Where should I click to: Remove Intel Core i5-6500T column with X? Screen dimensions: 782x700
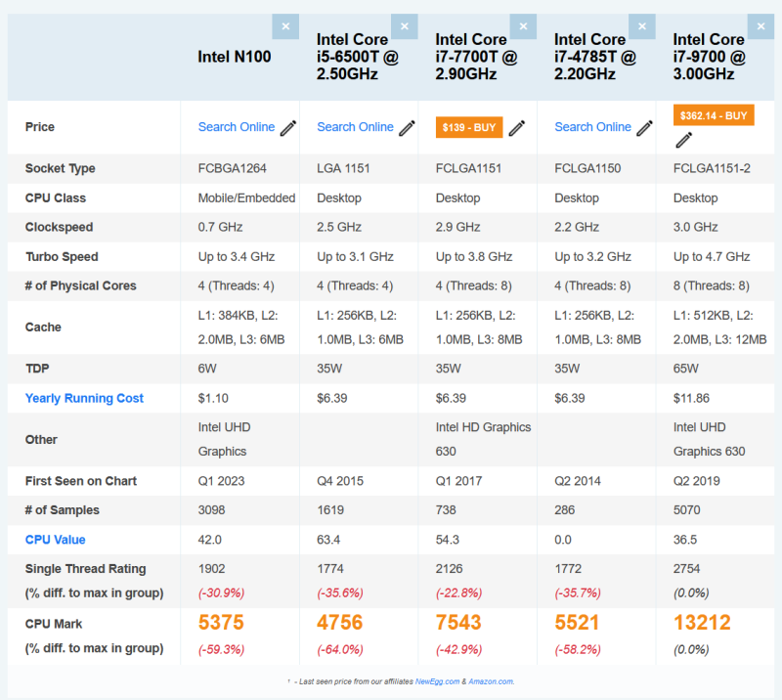(405, 26)
